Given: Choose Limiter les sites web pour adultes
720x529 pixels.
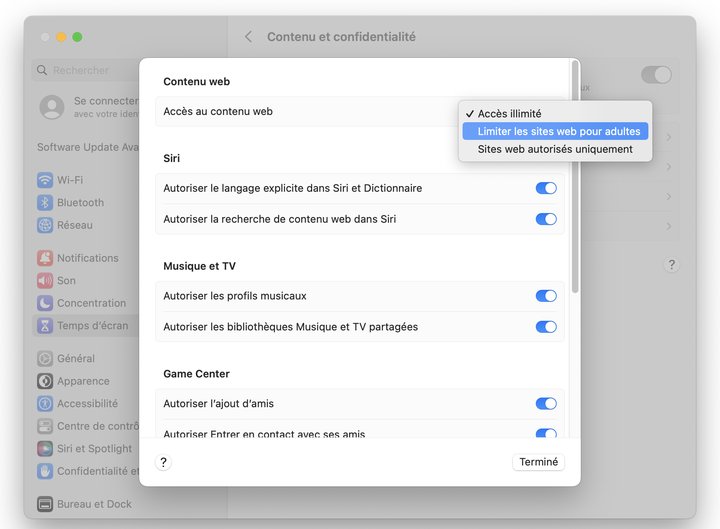Looking at the screenshot, I should click(558, 132).
